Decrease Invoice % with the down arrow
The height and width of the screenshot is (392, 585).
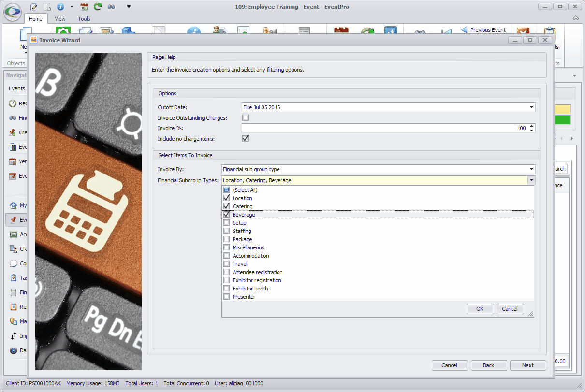[532, 131]
